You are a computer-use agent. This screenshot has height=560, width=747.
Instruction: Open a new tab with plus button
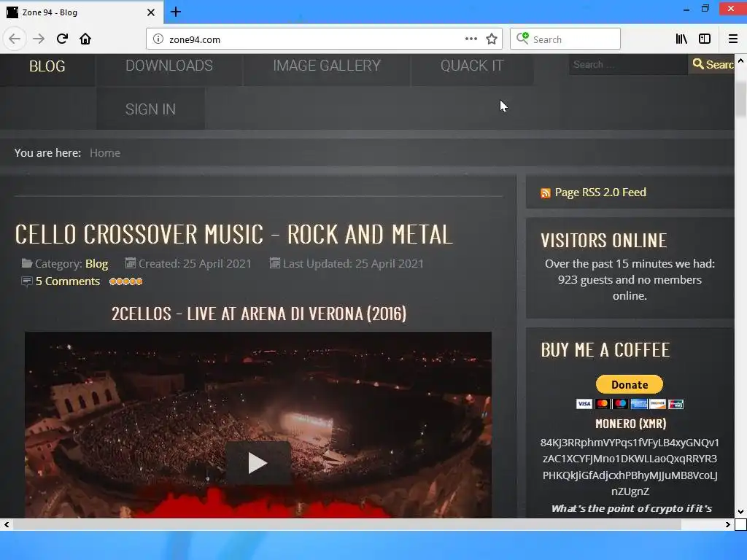(176, 12)
